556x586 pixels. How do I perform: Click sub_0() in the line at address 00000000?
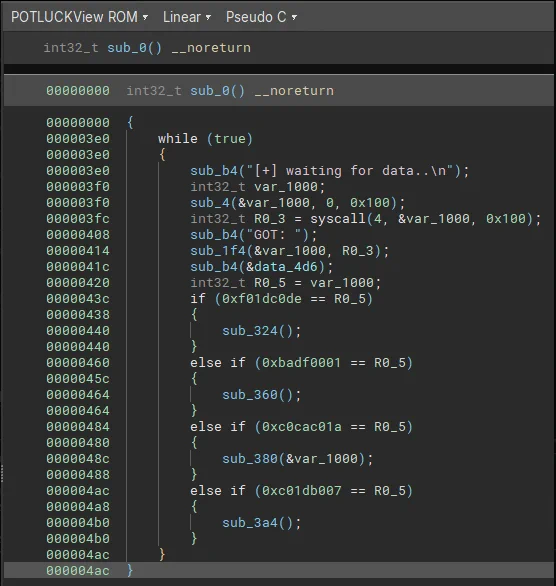[217, 91]
